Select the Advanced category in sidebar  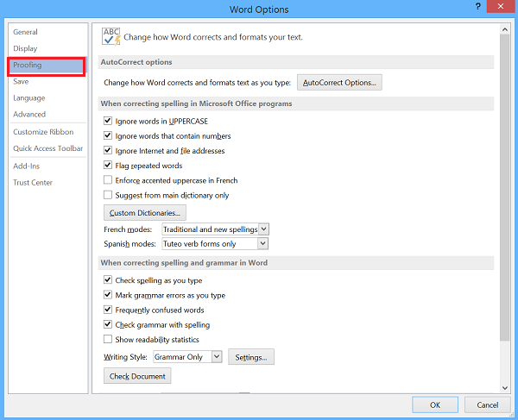pyautogui.click(x=29, y=114)
